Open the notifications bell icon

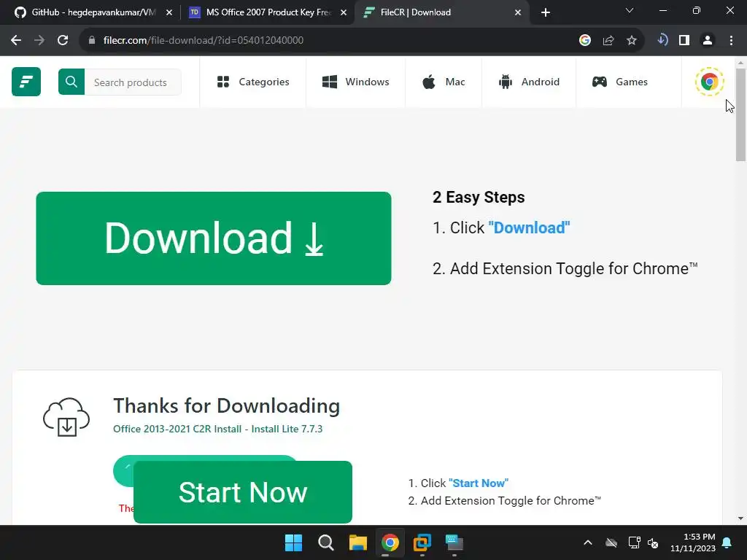click(x=727, y=542)
